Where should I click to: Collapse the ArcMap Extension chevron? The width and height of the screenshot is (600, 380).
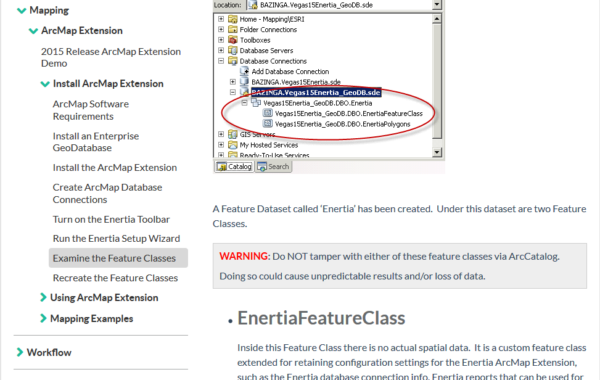33,31
